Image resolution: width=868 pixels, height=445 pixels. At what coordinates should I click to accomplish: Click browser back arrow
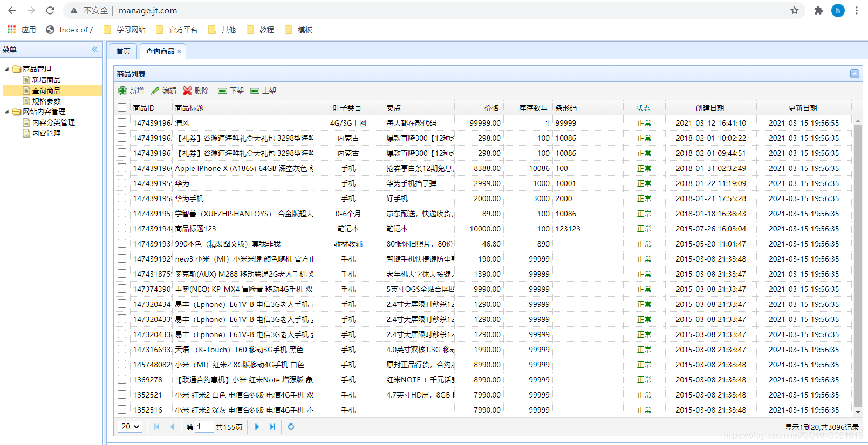point(12,10)
